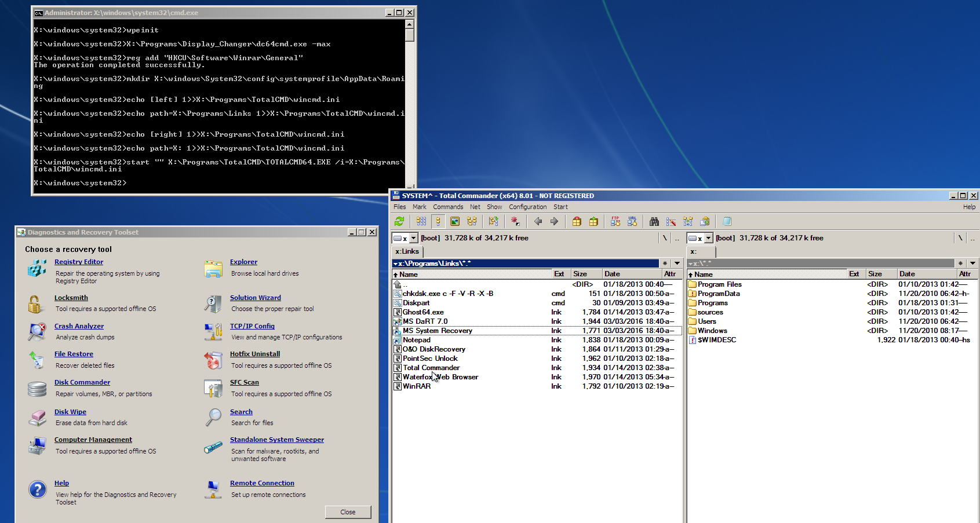The height and width of the screenshot is (523, 980).
Task: Open Registry Editor link
Action: (x=79, y=262)
